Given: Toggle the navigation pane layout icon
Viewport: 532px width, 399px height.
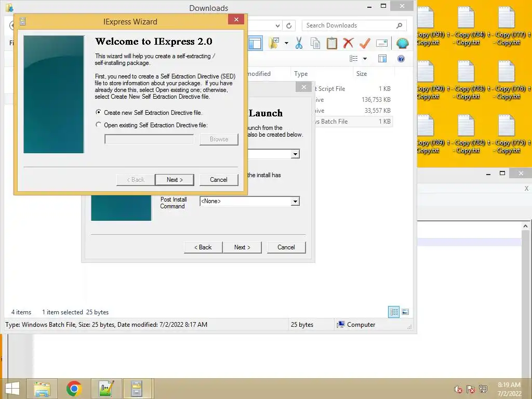Looking at the screenshot, I should tap(255, 43).
